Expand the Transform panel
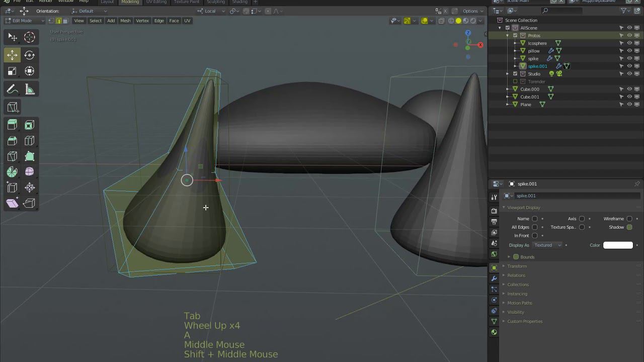 pyautogui.click(x=517, y=266)
